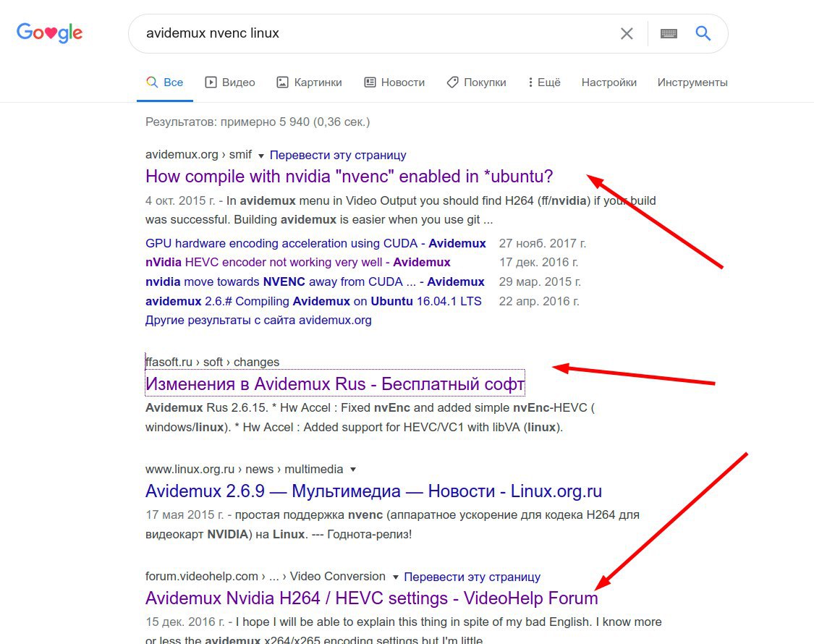Image resolution: width=814 pixels, height=644 pixels.
Task: Open 'nvidia move towards NVENC' link
Action: pyautogui.click(x=315, y=281)
